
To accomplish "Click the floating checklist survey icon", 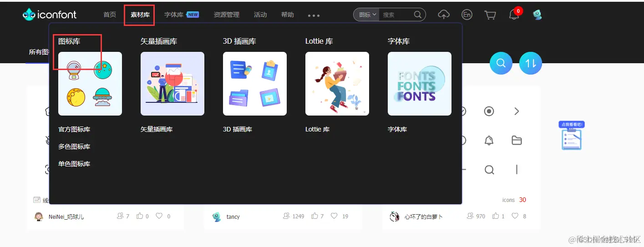I will click(x=571, y=135).
